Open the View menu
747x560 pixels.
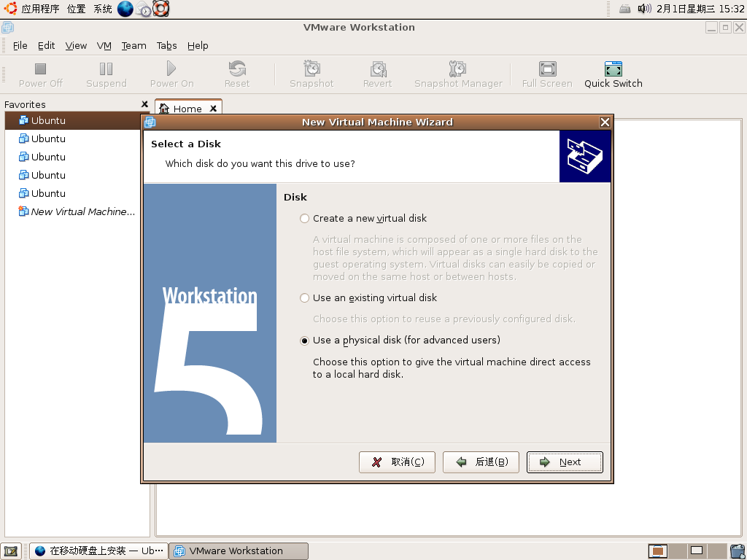[x=76, y=46]
